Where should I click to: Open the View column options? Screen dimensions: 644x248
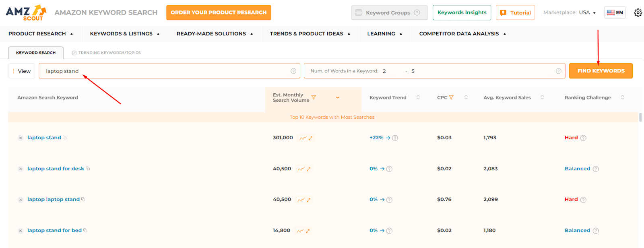(22, 71)
